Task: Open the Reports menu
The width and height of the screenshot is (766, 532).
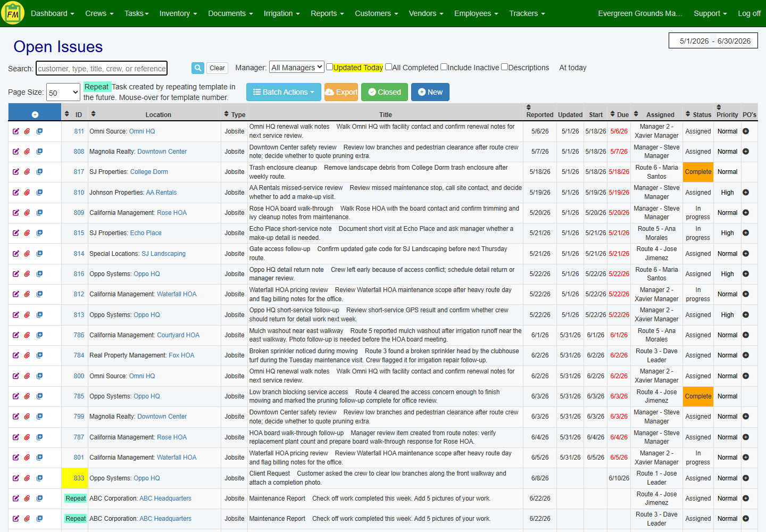Action: point(327,13)
